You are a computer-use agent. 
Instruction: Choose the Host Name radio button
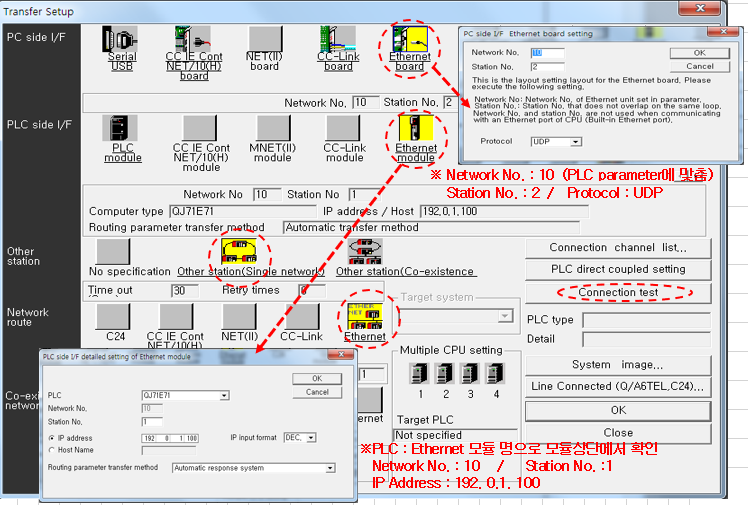[52, 450]
